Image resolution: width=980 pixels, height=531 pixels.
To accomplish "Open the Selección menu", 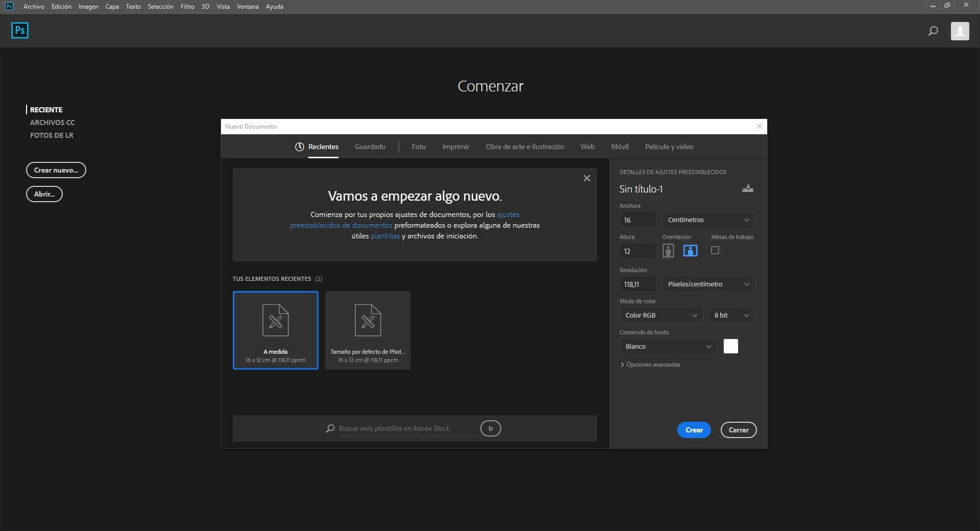I will coord(161,7).
